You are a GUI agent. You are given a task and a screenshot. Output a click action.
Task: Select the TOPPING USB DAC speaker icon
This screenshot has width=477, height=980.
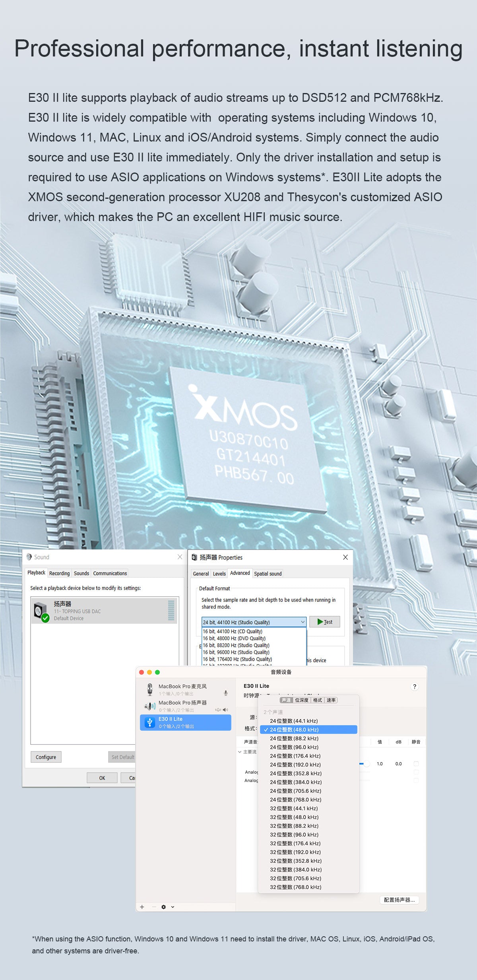(41, 611)
